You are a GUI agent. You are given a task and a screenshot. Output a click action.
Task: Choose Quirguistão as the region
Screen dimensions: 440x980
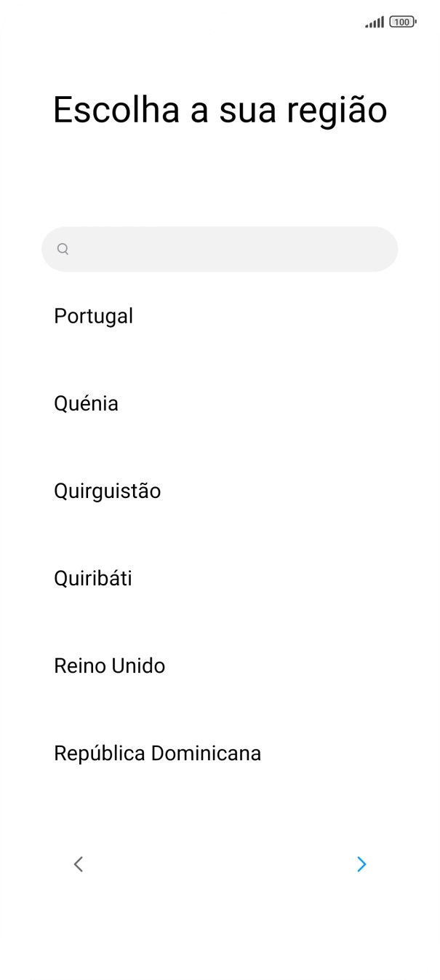[x=107, y=491]
